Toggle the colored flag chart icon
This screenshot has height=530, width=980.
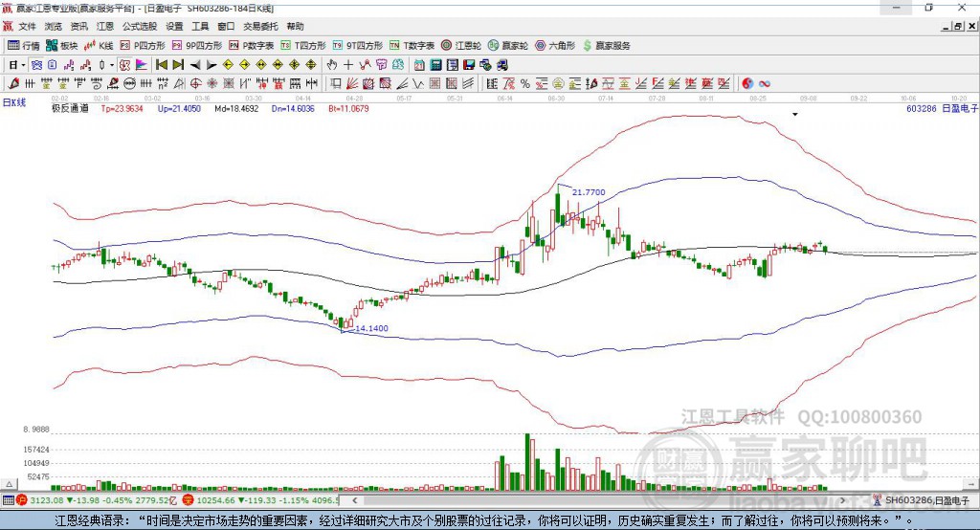point(142,65)
